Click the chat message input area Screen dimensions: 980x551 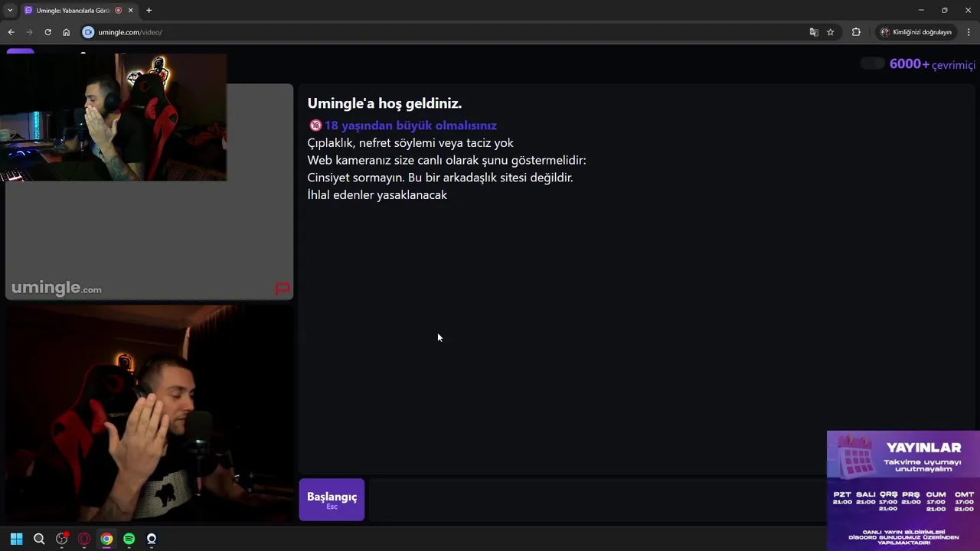click(x=596, y=500)
